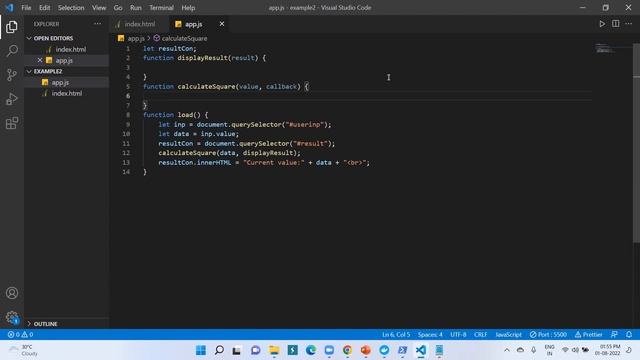Change language mode from JavaScript

(509, 334)
